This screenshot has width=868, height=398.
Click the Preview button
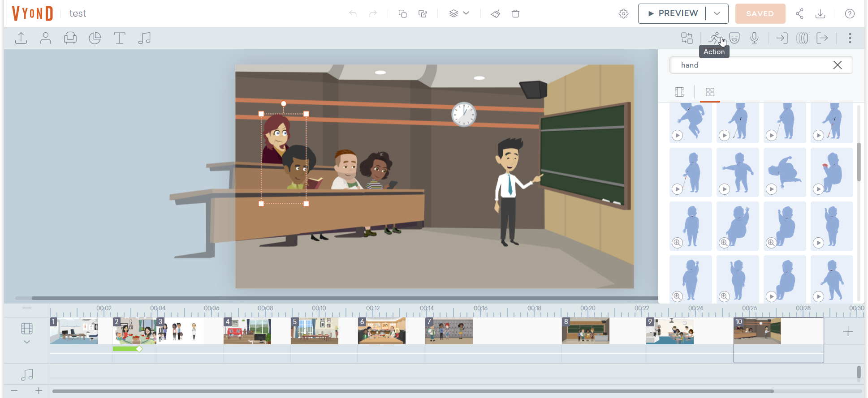point(673,13)
